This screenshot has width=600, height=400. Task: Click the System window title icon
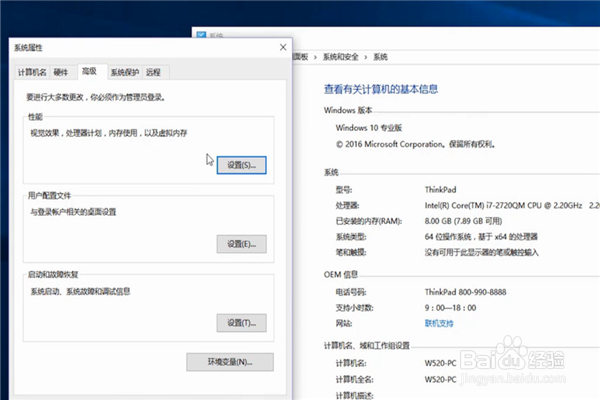click(201, 35)
